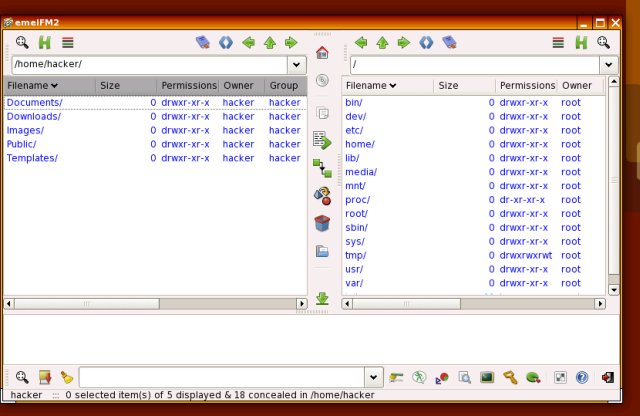Click the greyed disc icon in center toolbar
The width and height of the screenshot is (640, 416).
tap(322, 80)
